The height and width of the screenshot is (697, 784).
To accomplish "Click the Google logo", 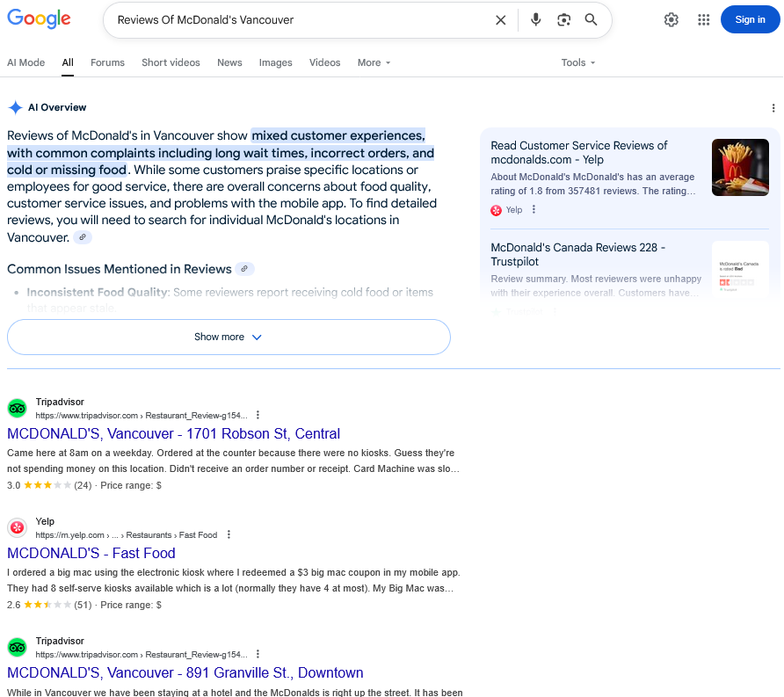I will tap(39, 19).
